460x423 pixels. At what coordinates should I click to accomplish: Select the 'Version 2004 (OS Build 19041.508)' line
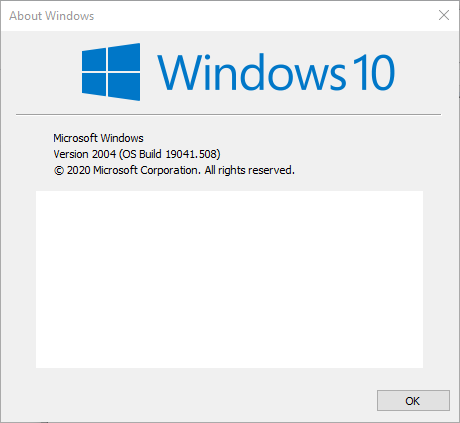tap(137, 154)
